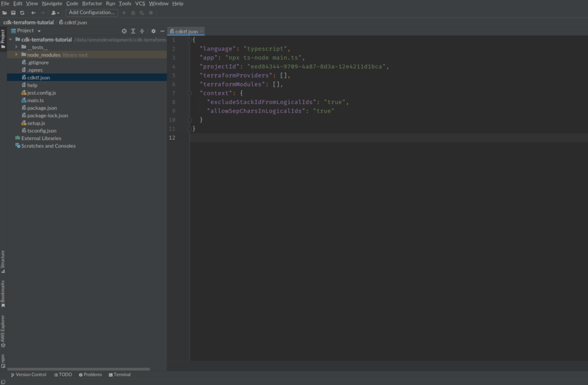Click the Run play icon
Screen dimensions: 588x385
tap(124, 13)
